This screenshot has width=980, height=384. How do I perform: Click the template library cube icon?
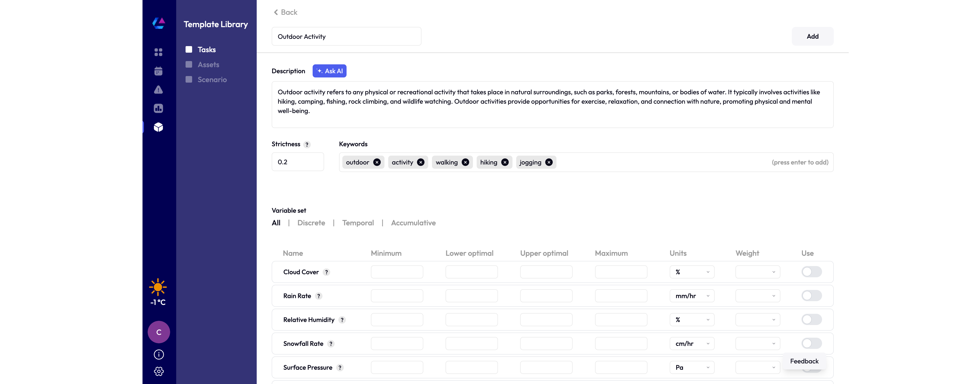click(158, 127)
